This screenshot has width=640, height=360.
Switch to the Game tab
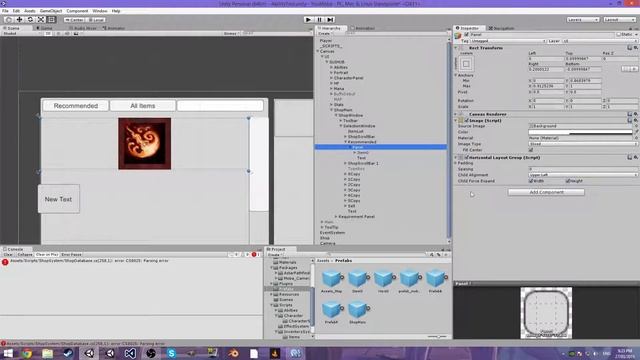pyautogui.click(x=45, y=28)
